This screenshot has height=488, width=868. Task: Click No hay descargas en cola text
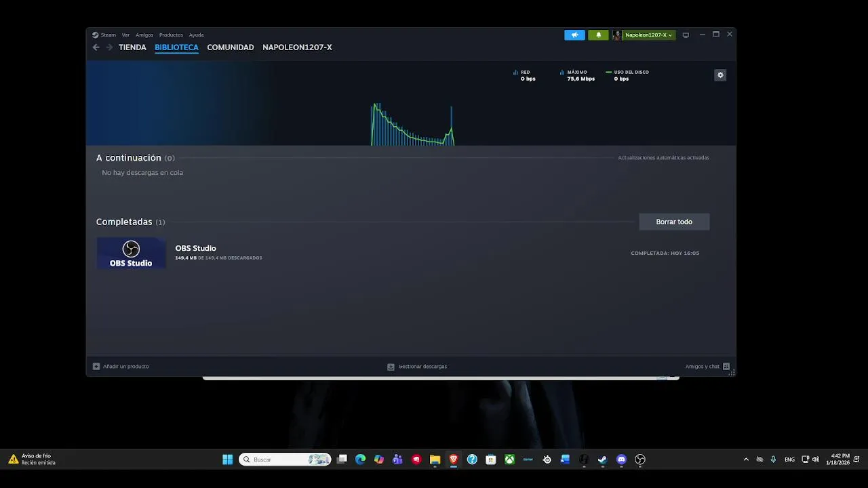click(x=142, y=173)
